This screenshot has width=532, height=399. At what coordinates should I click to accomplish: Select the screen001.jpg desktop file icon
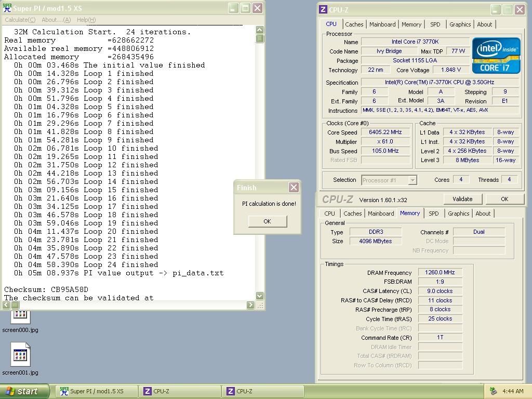click(x=20, y=358)
